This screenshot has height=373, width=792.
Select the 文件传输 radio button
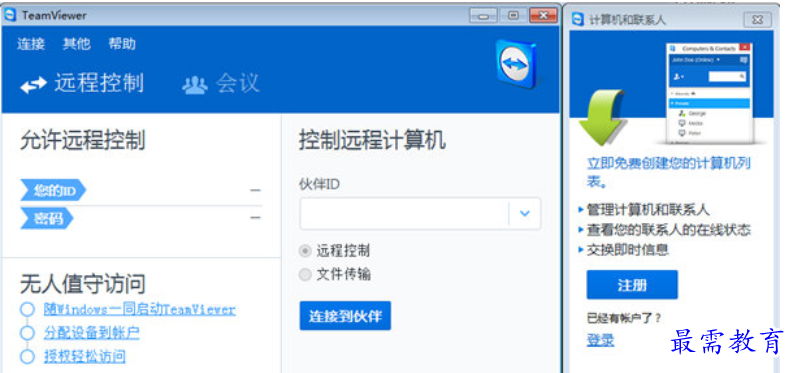point(305,275)
